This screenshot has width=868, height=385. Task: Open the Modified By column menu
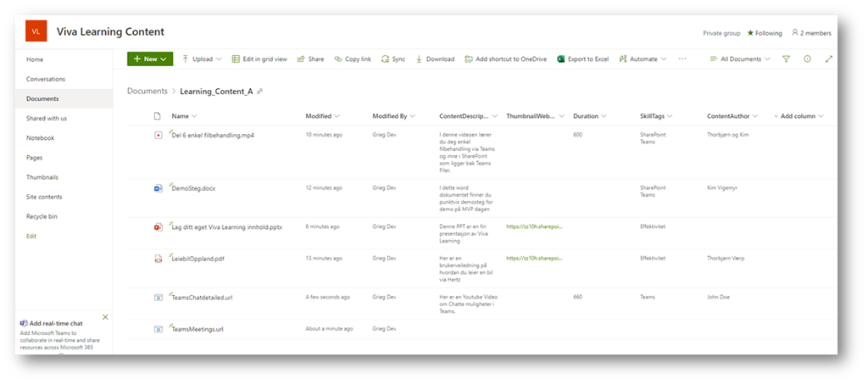click(394, 116)
